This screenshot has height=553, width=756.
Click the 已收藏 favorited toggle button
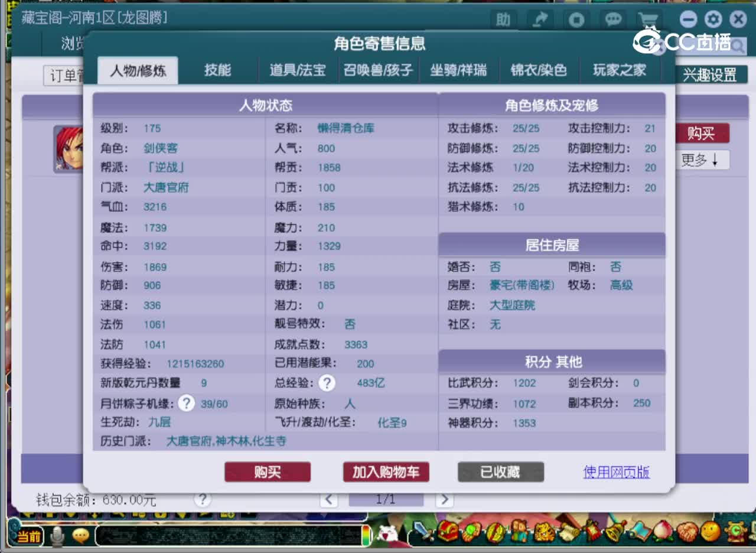(x=500, y=471)
